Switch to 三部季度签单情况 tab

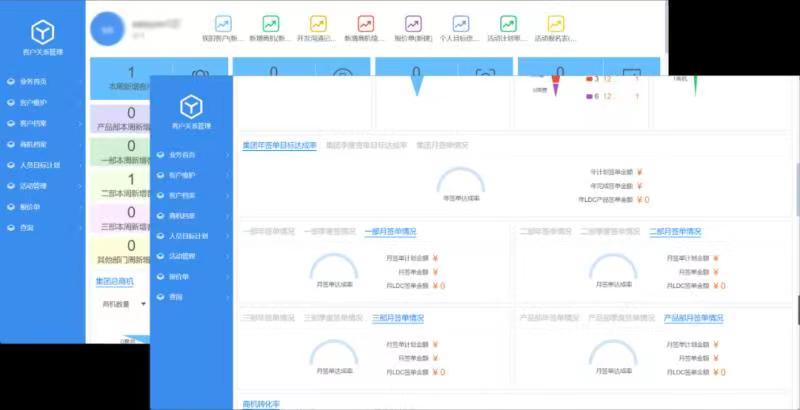(x=333, y=318)
